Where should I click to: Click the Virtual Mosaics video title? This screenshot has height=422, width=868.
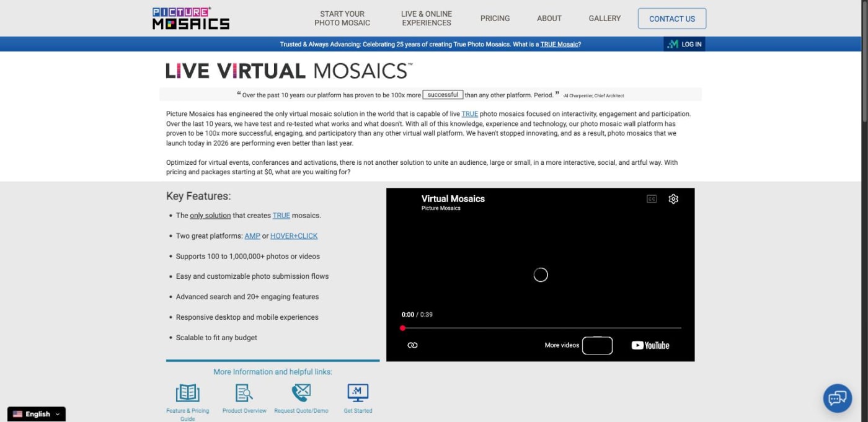coord(453,199)
